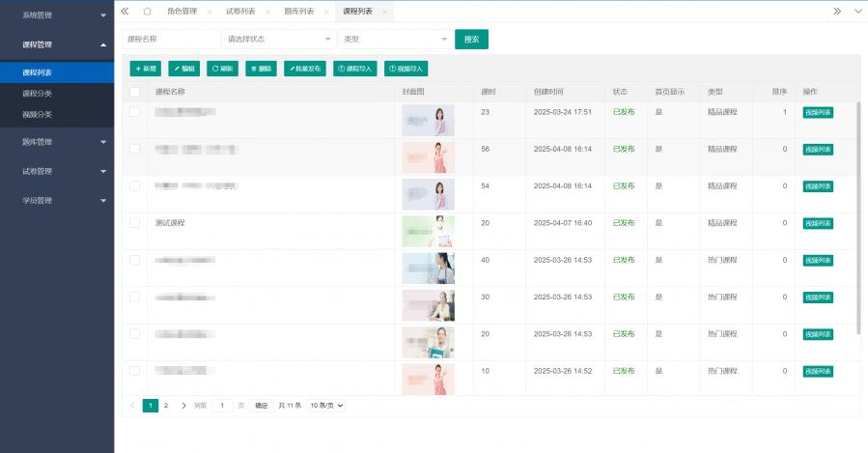868x453 pixels.
Task: Close the 题库列表 tab
Action: (325, 12)
